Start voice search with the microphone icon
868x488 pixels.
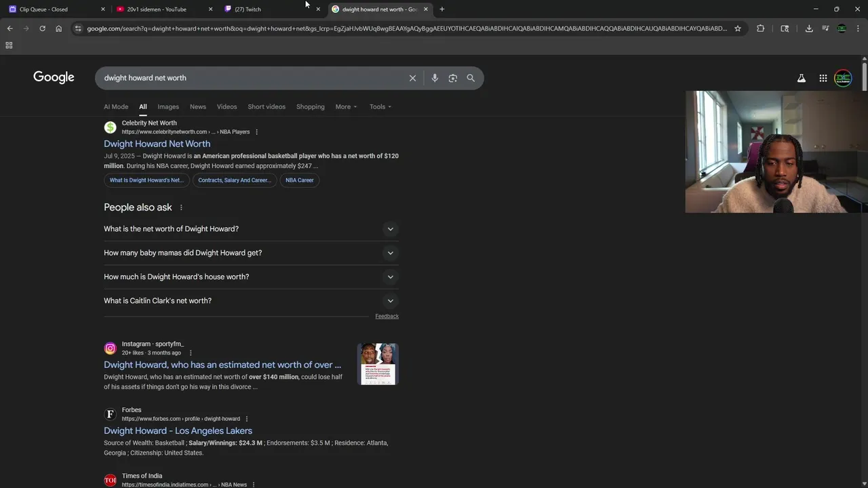coord(435,78)
